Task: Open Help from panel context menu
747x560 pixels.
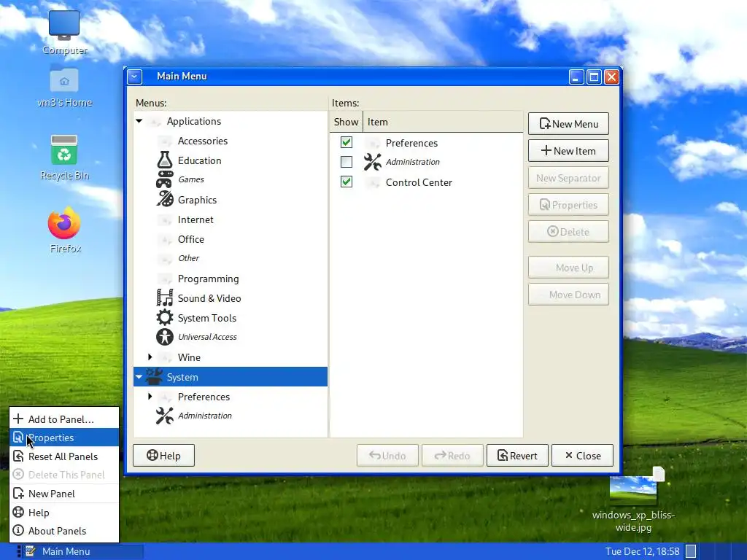Action: coord(64,513)
